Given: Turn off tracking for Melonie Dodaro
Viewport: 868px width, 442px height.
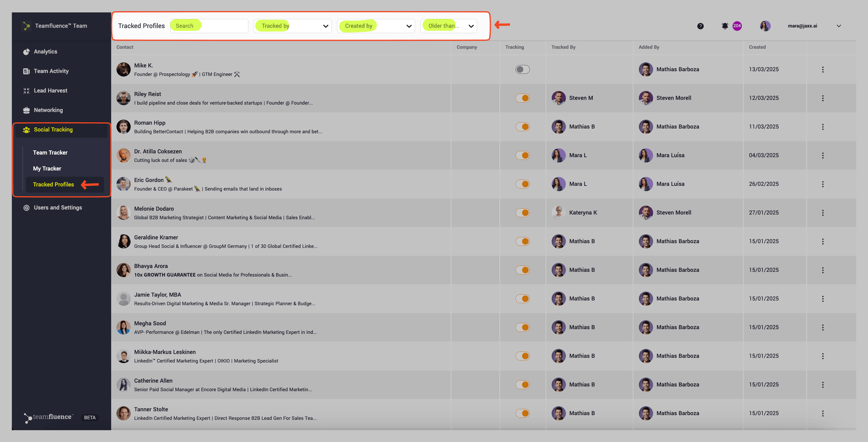Looking at the screenshot, I should coord(522,213).
